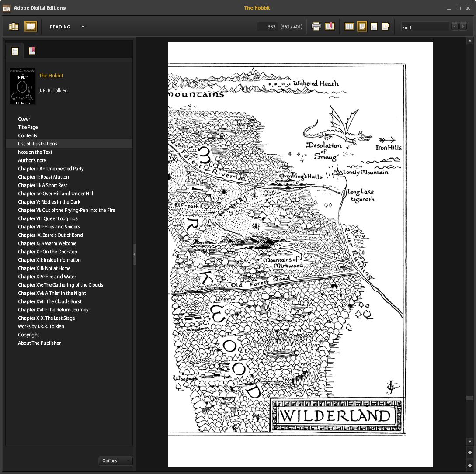Click the Reading view book icon
The width and height of the screenshot is (476, 474).
pos(31,27)
